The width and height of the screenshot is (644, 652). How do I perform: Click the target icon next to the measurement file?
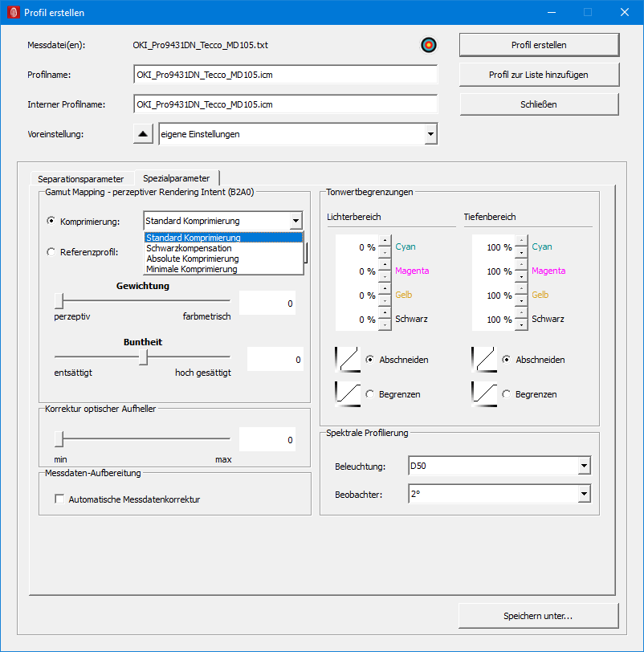point(428,45)
